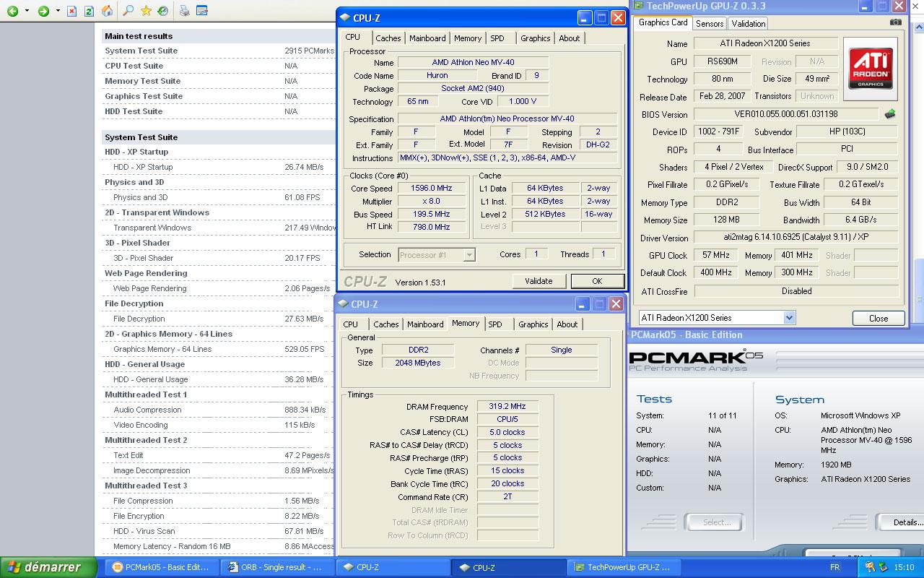Screen dimensions: 924x578
Task: Open the Caches tab in CPU-Z CPU window
Action: coord(388,38)
